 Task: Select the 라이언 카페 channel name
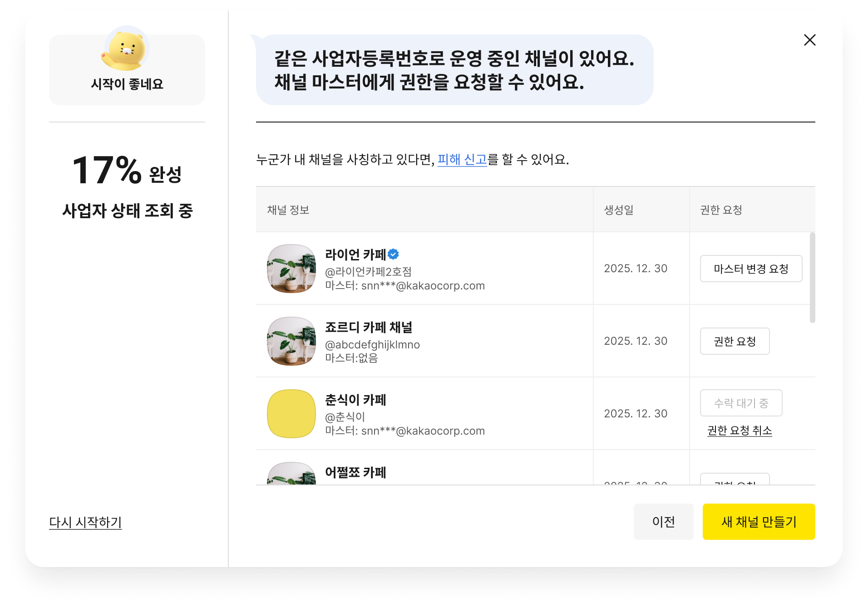[x=355, y=255]
